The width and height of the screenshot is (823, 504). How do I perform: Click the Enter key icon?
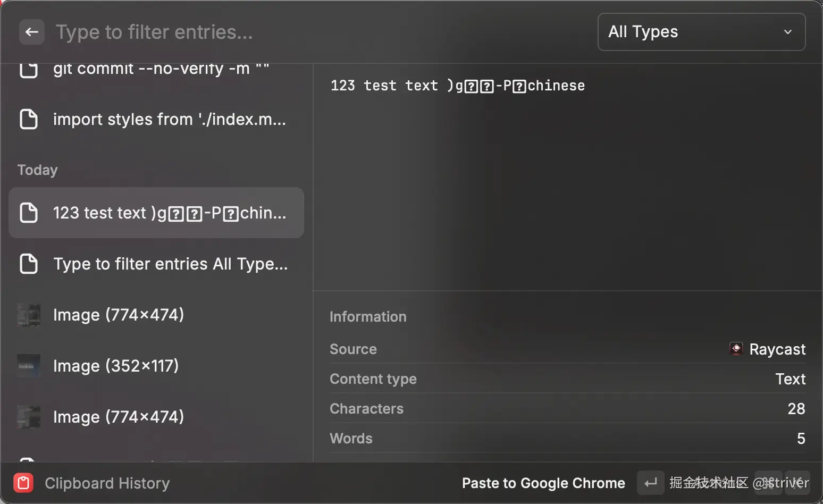tap(651, 483)
